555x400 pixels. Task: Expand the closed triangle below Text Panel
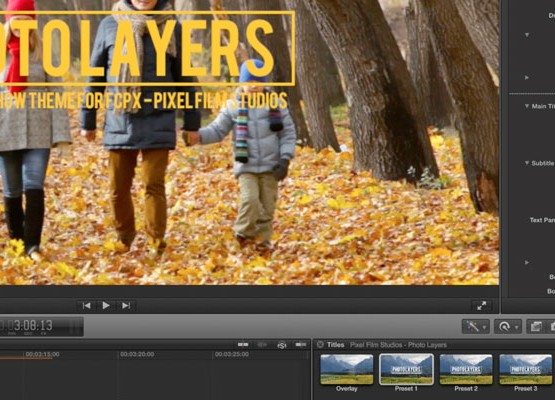pyautogui.click(x=527, y=263)
